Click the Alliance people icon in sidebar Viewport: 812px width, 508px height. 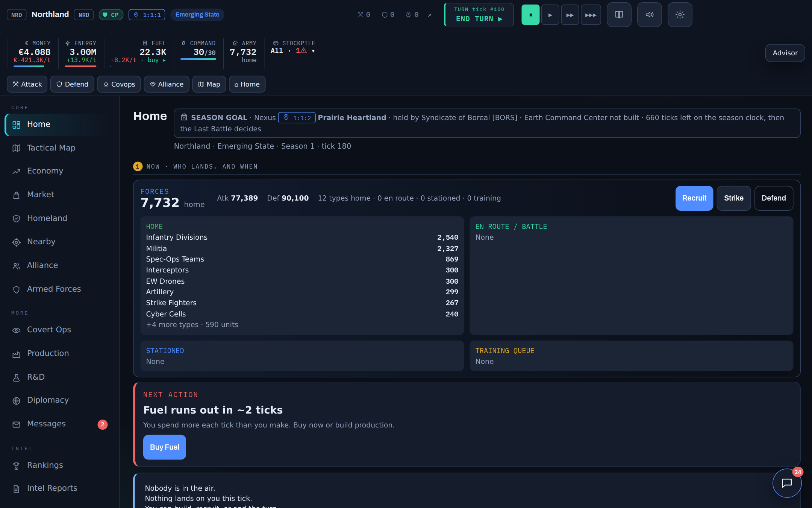pyautogui.click(x=16, y=266)
